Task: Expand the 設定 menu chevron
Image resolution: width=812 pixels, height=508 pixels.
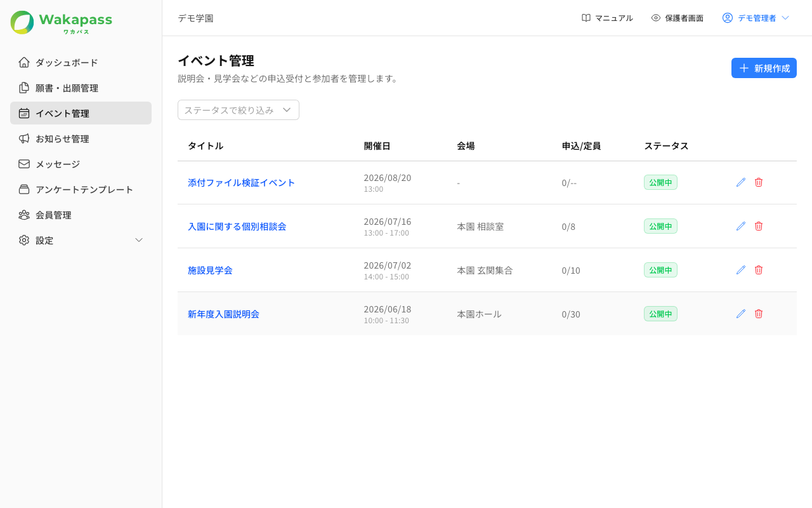Action: click(x=139, y=240)
